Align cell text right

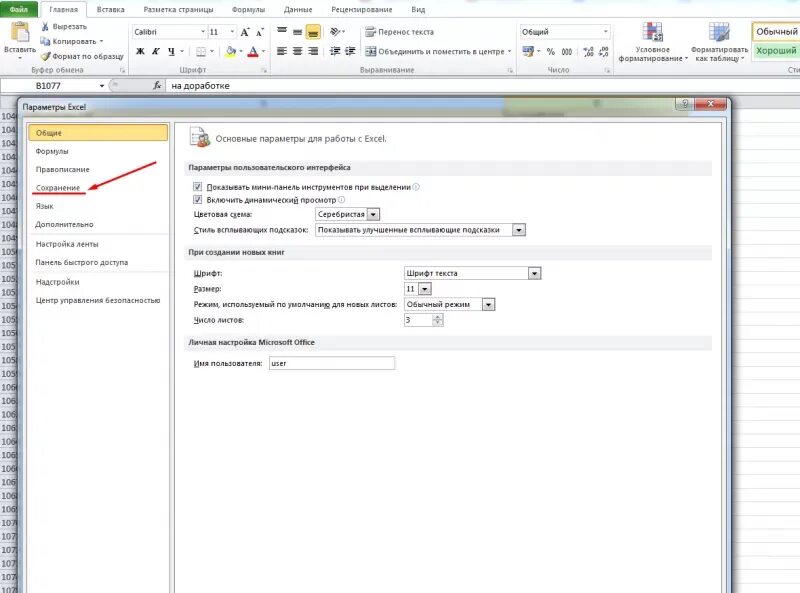point(313,51)
